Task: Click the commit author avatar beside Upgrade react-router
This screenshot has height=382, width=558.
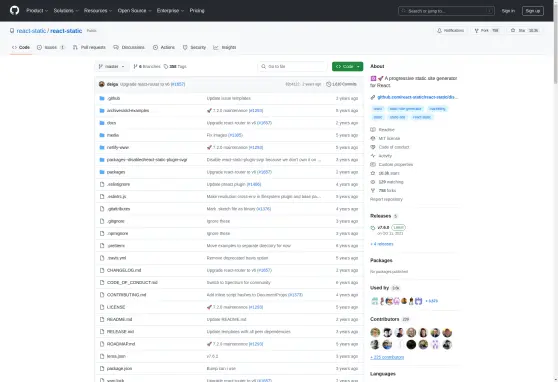Action: tap(102, 84)
